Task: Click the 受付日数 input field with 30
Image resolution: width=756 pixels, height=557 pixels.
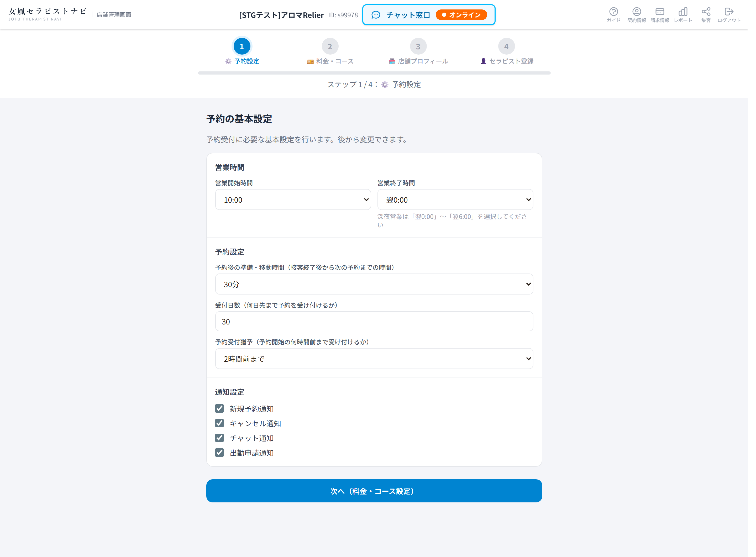Action: tap(374, 321)
